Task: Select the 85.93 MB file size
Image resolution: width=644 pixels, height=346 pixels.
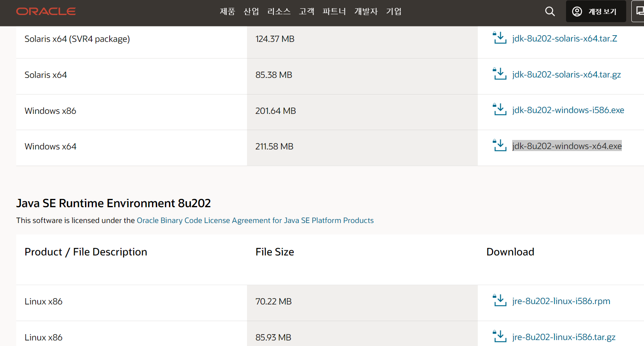Action: click(x=273, y=337)
